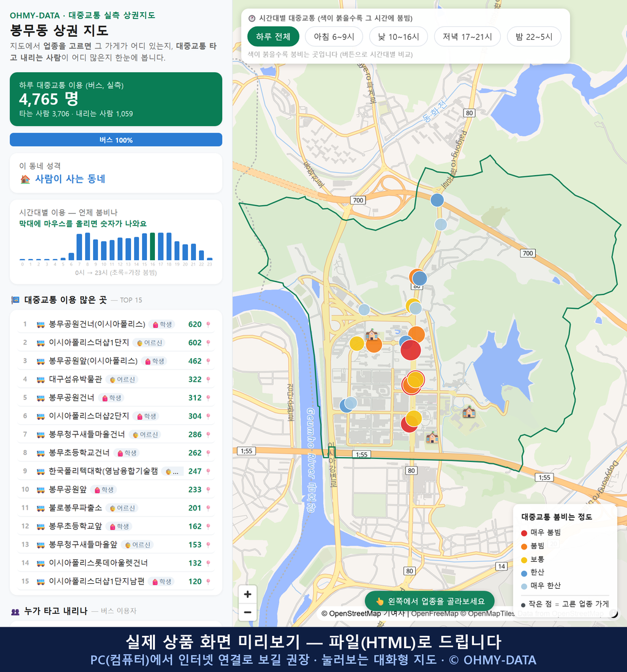Click the pin icon for 봉무공원앞(이시아폴리스)
Image resolution: width=627 pixels, height=672 pixels.
point(208,361)
